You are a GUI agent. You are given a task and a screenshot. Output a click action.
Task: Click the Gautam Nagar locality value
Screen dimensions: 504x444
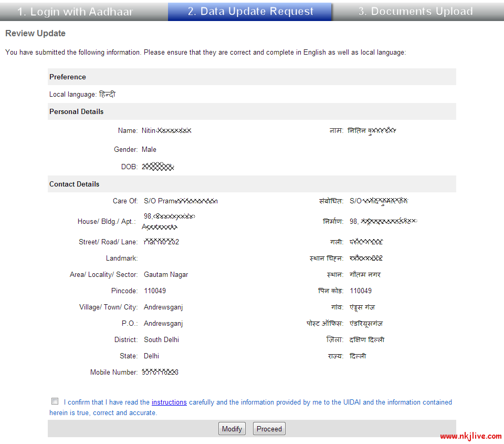pyautogui.click(x=166, y=275)
